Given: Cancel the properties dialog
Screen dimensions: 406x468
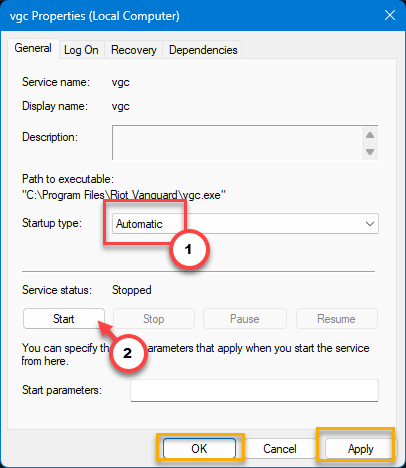Looking at the screenshot, I should coord(280,449).
